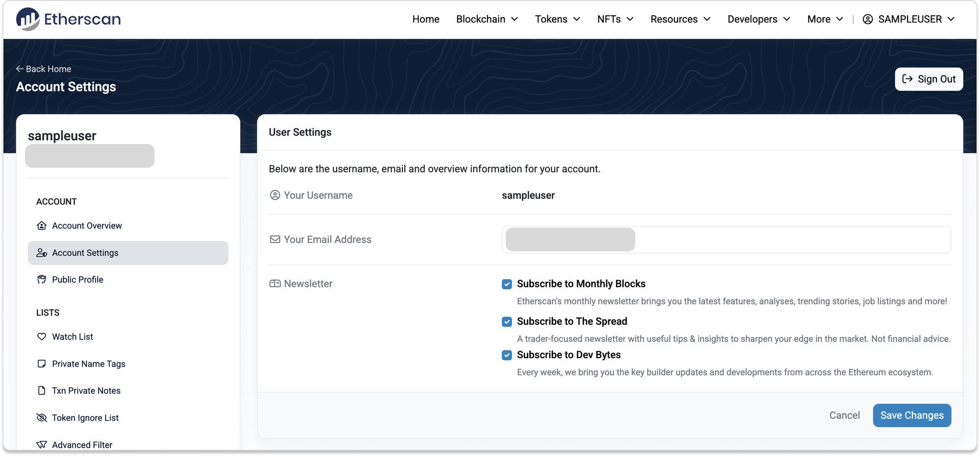Expand the SAMPLEUSER account dropdown
980x456 pixels.
909,19
